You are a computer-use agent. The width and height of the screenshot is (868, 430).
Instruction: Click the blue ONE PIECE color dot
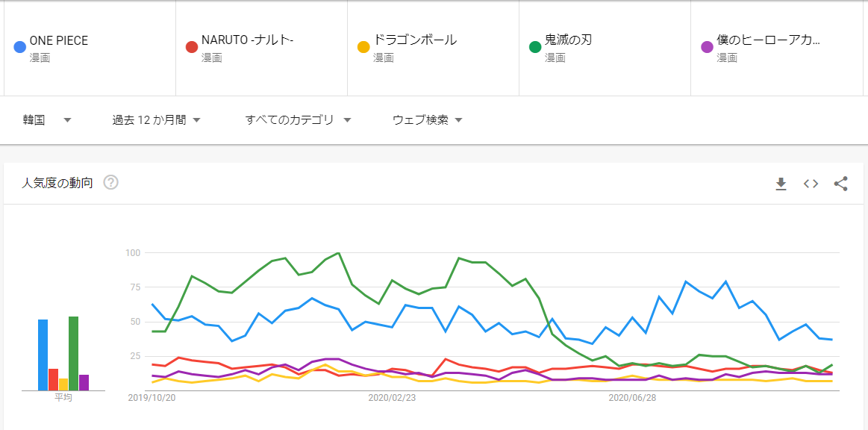coord(20,48)
